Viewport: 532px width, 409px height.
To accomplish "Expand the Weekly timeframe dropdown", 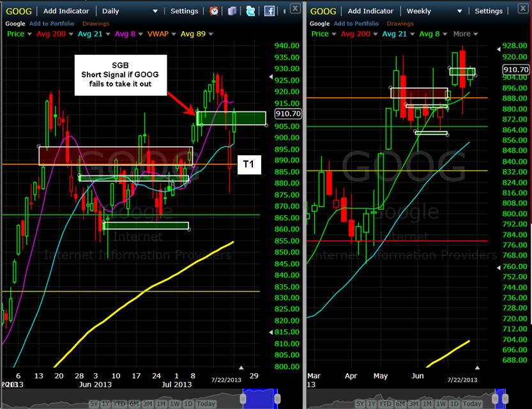I will pos(459,12).
